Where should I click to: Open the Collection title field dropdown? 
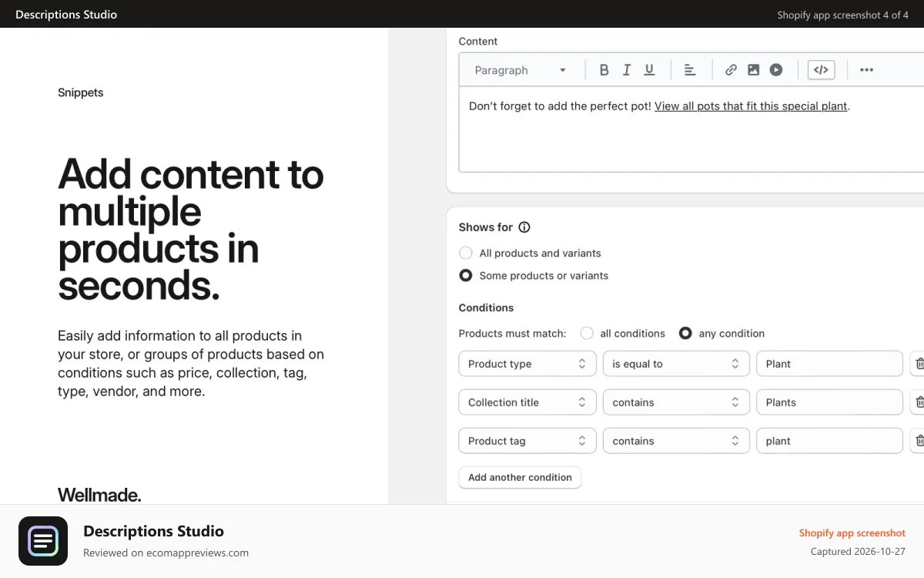527,402
